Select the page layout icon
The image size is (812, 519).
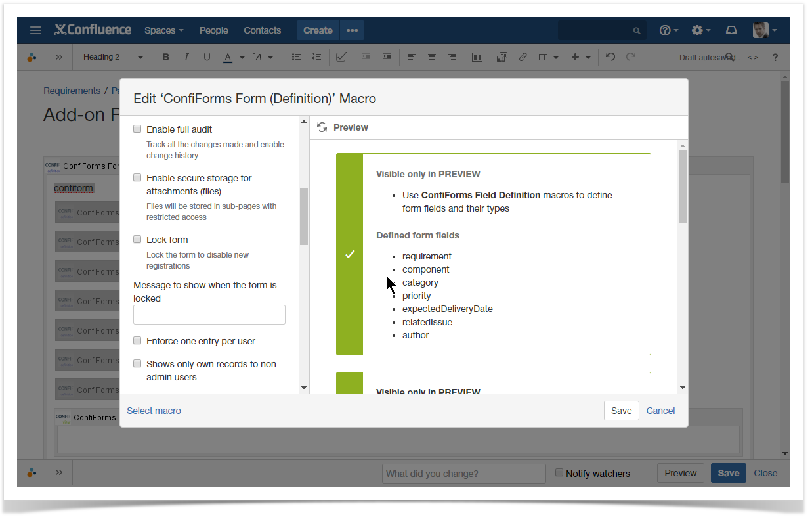tap(477, 57)
